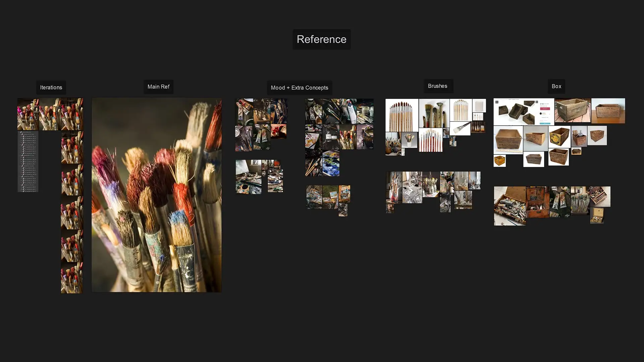Screen dimensions: 644x362
Task: Click the Box section label
Action: 556,86
